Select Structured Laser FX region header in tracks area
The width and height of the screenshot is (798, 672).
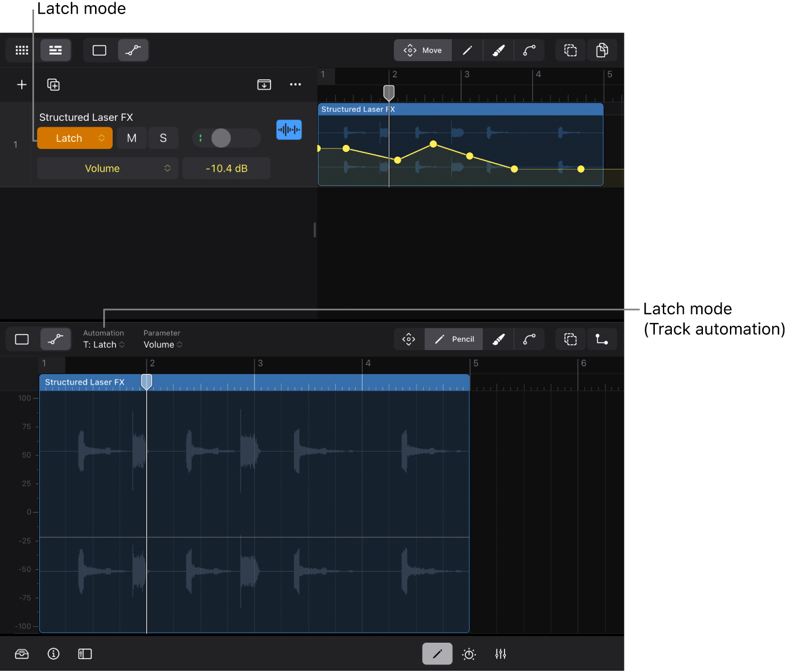[461, 110]
